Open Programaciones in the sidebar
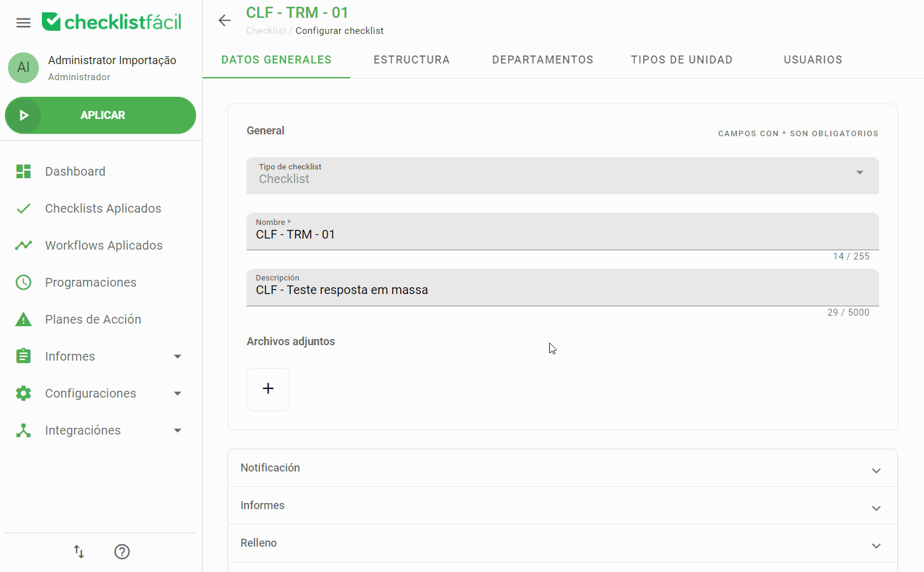The width and height of the screenshot is (924, 572). point(91,282)
